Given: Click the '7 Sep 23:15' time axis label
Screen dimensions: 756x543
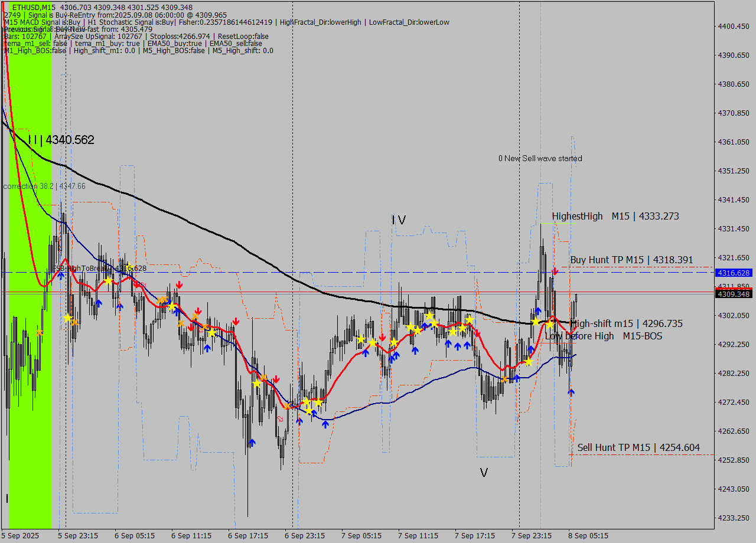Looking at the screenshot, I should [x=532, y=536].
